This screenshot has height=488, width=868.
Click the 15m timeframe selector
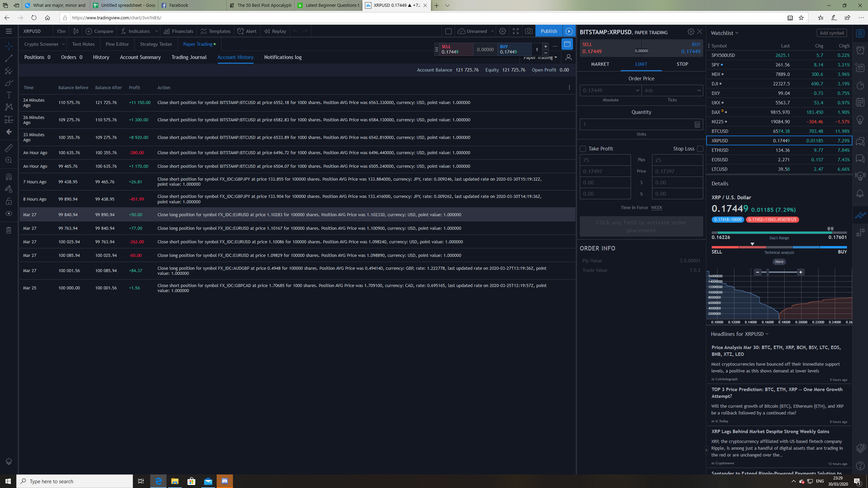pyautogui.click(x=61, y=31)
